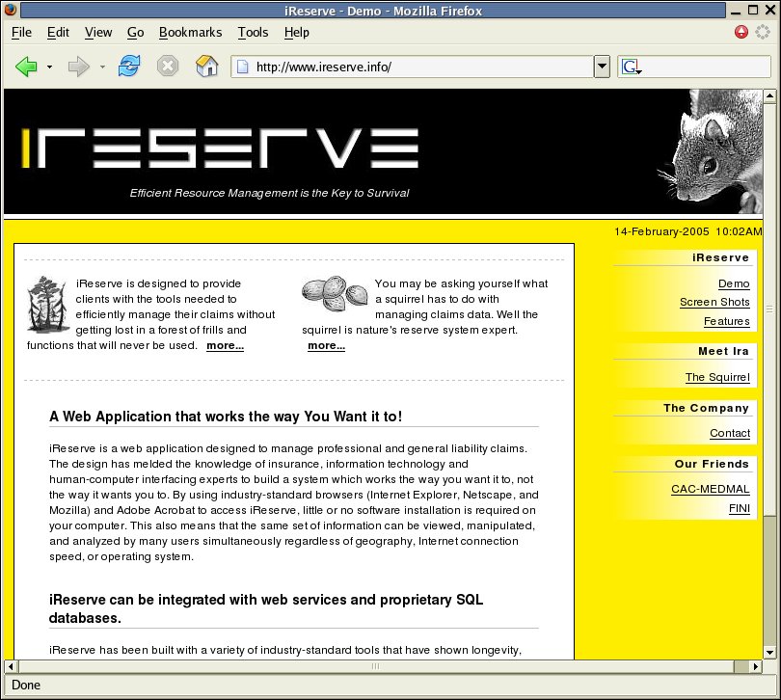
Task: Click the iReserve logo banner
Action: point(220,148)
